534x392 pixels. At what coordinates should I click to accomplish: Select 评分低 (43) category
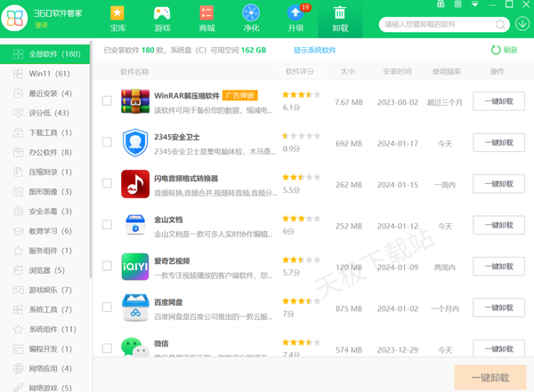coord(45,113)
